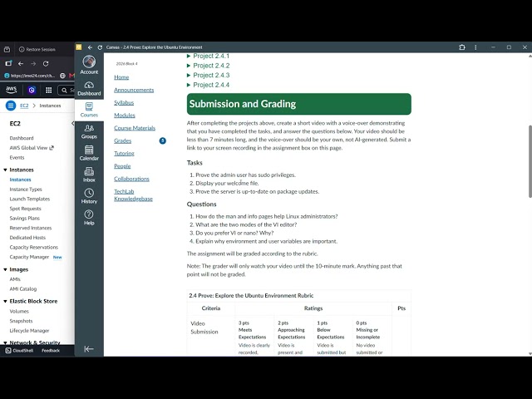The width and height of the screenshot is (532, 399).
Task: Click the AWS logo in console
Action: click(x=11, y=90)
